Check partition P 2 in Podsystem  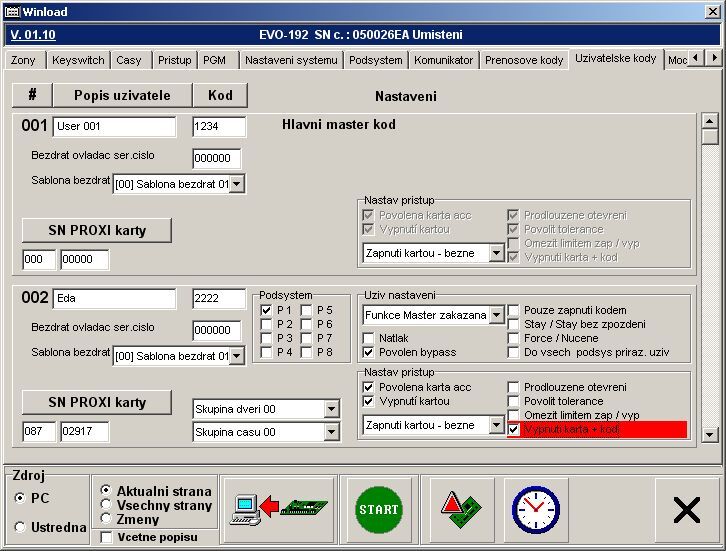coord(266,325)
